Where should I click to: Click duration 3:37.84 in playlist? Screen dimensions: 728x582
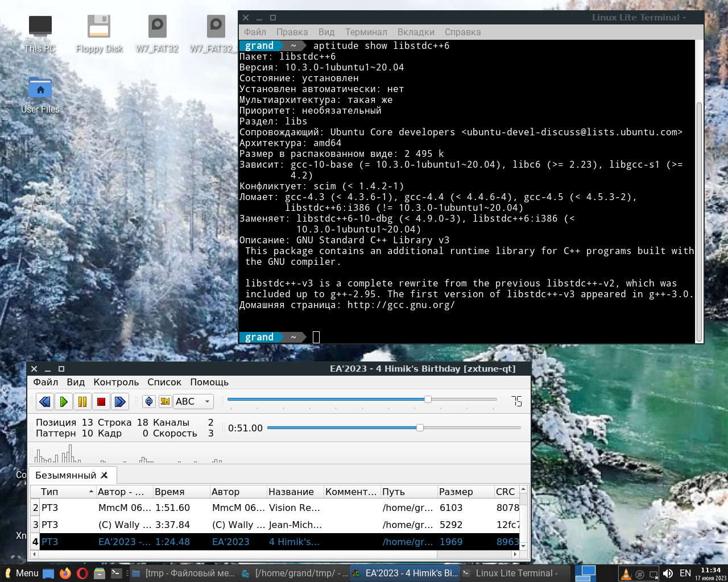pos(172,525)
